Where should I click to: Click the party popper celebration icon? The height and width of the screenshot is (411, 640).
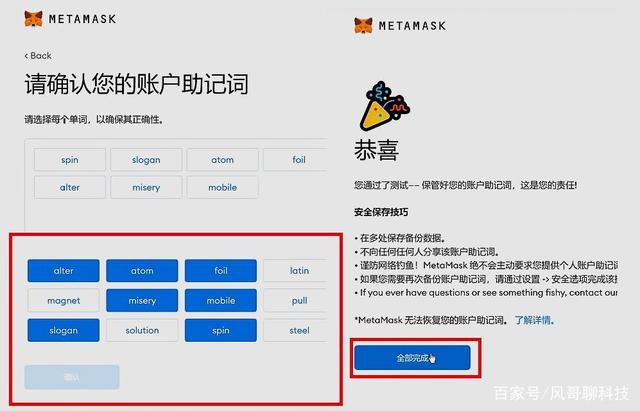tap(384, 106)
